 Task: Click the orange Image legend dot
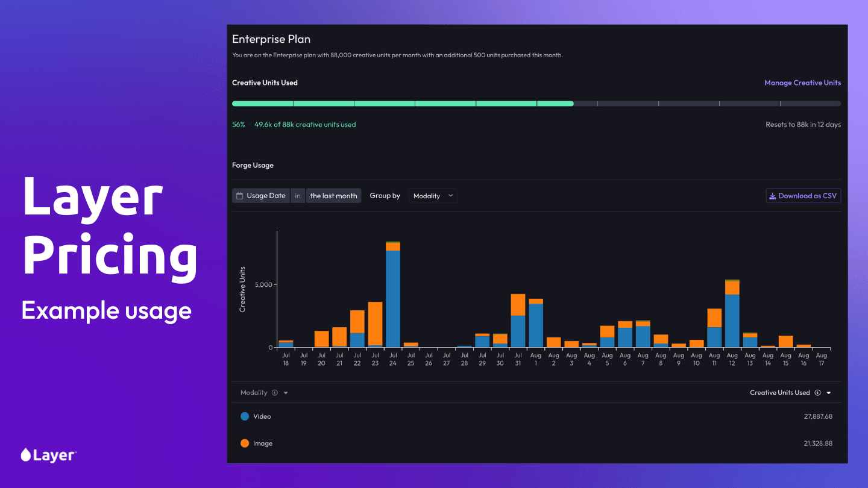click(245, 443)
